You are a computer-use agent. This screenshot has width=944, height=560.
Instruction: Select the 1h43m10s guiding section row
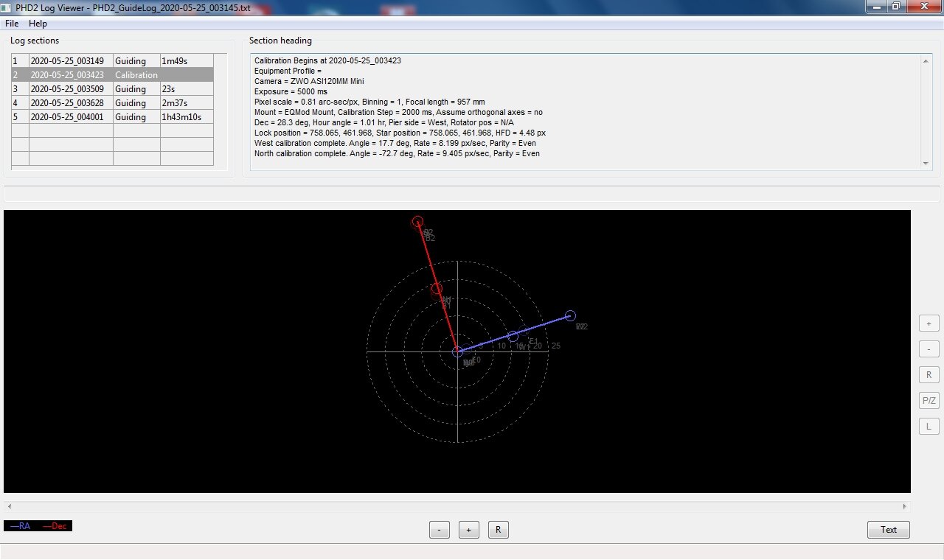(x=112, y=116)
